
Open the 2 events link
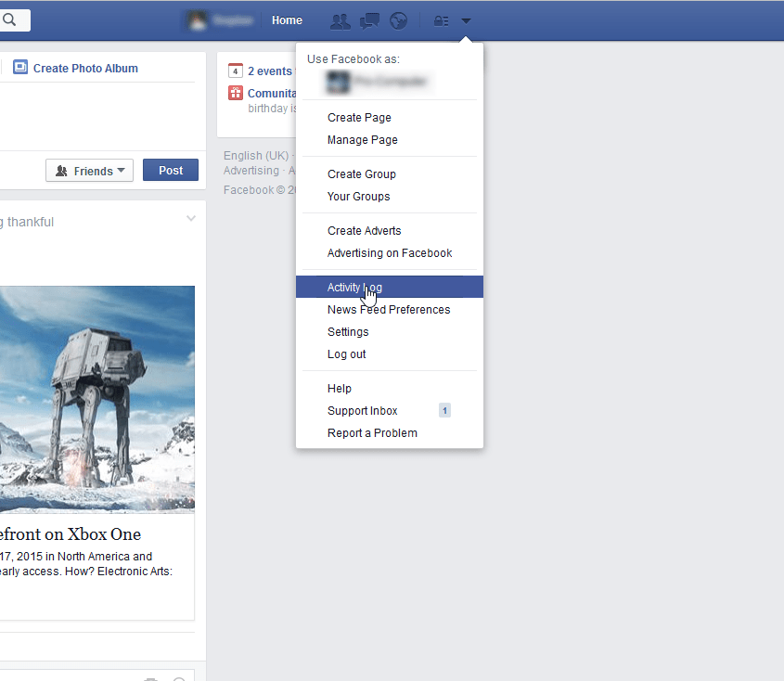[270, 71]
